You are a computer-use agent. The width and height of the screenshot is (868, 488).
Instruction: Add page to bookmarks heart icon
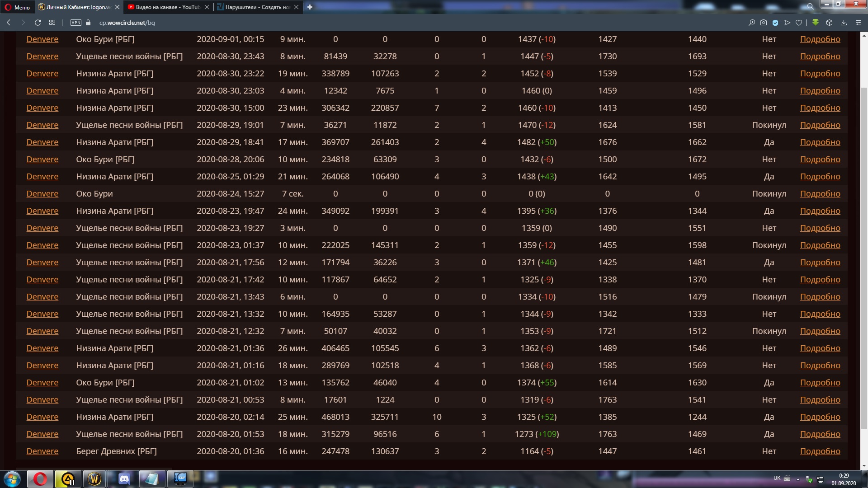(799, 23)
